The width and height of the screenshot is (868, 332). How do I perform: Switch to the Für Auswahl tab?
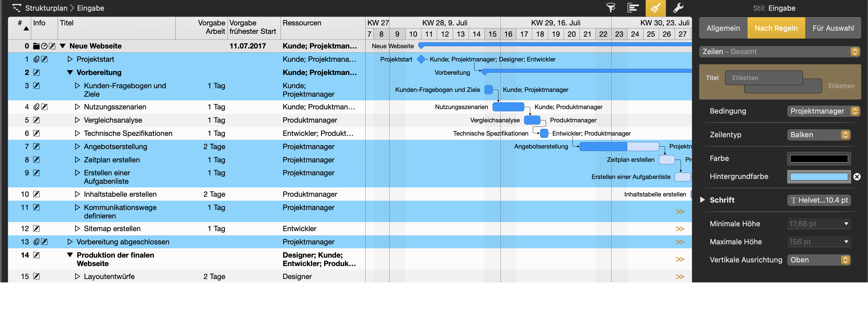pyautogui.click(x=833, y=28)
